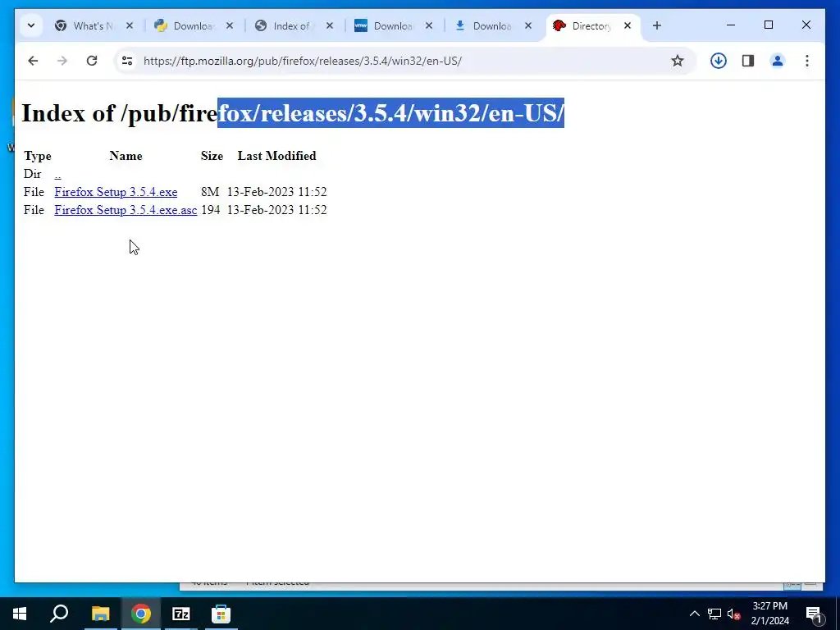Close the "Index of" tab
This screenshot has width=840, height=630.
point(330,25)
